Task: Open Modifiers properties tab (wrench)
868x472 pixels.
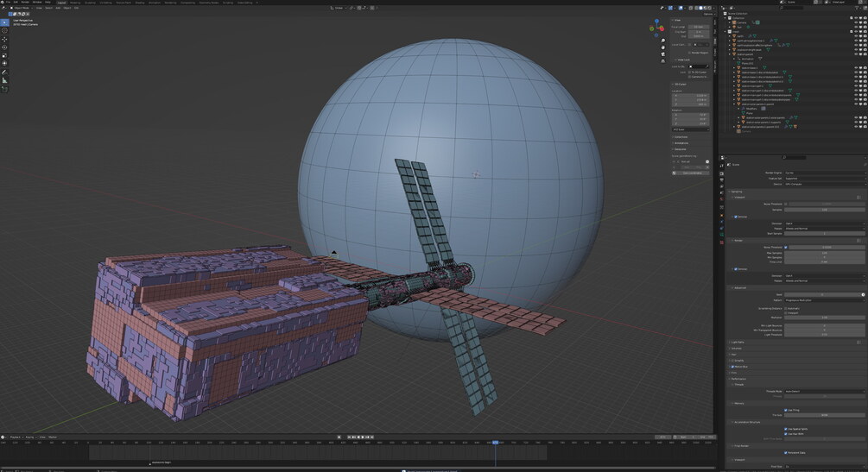Action: 721,222
